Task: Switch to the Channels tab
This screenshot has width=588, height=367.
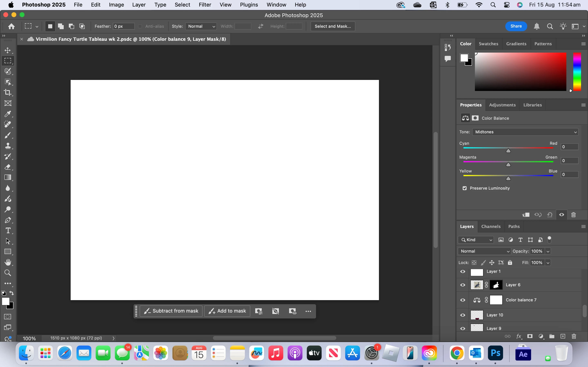Action: (x=491, y=227)
